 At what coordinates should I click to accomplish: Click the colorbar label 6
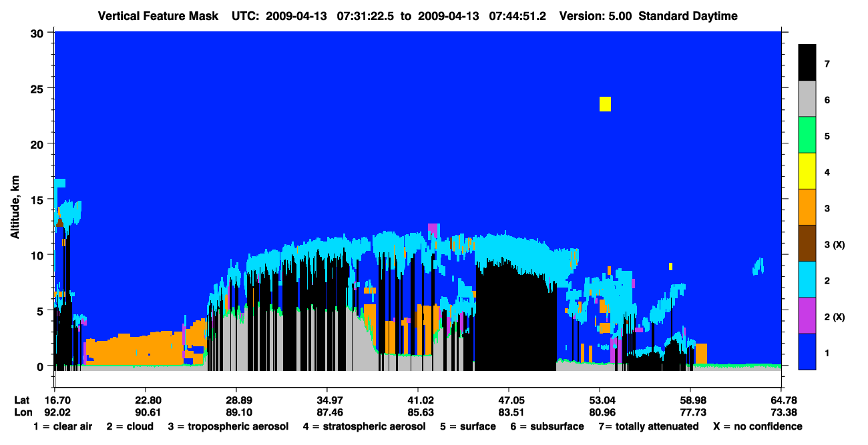tap(827, 100)
